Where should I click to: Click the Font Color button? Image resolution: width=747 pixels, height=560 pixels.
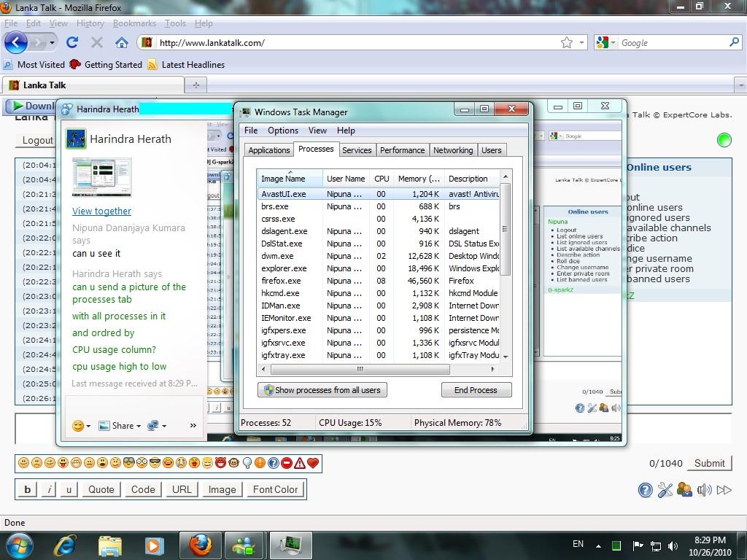pyautogui.click(x=275, y=489)
